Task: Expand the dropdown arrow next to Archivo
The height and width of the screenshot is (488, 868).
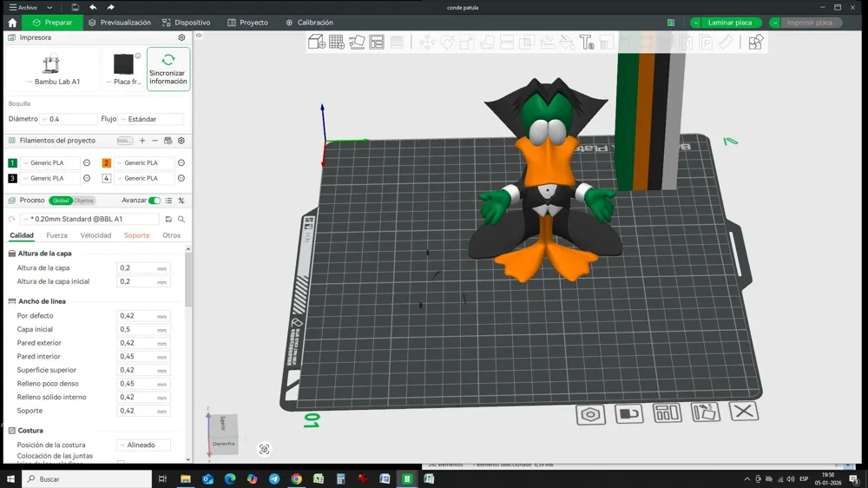Action: 49,7
